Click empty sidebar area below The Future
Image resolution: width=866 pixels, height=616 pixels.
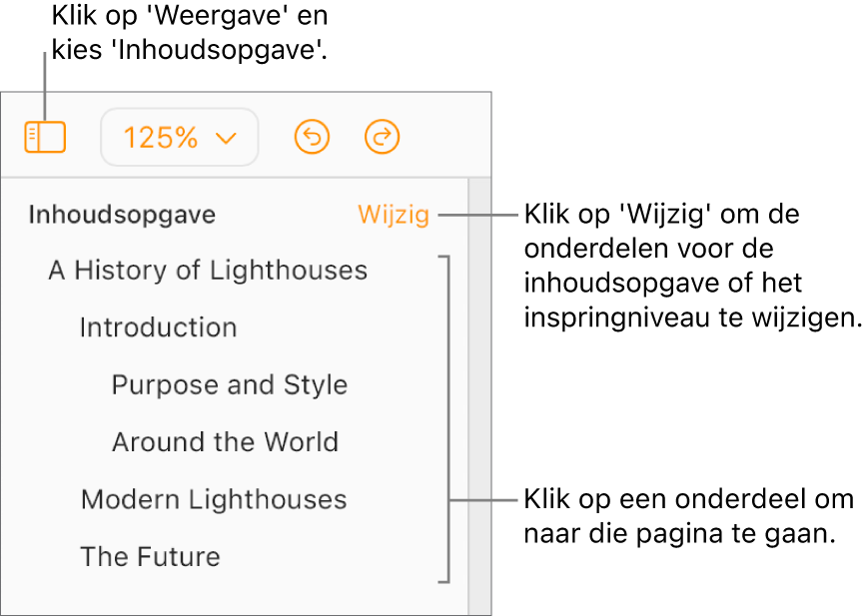point(230,597)
